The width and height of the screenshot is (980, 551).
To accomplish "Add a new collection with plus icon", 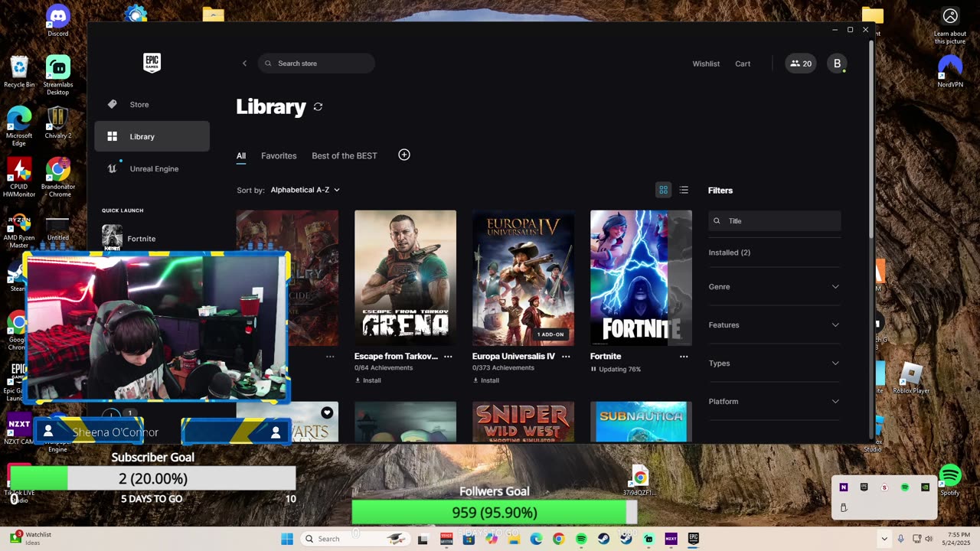I will coord(404,155).
